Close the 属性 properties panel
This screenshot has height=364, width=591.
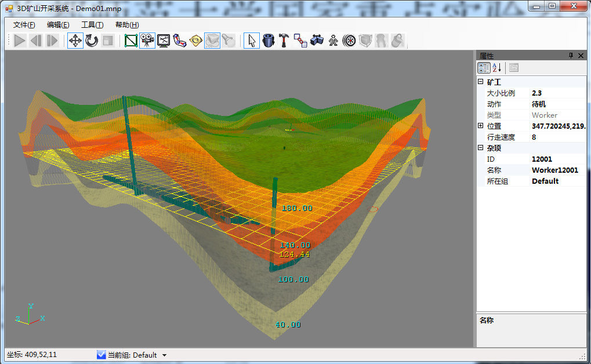581,56
